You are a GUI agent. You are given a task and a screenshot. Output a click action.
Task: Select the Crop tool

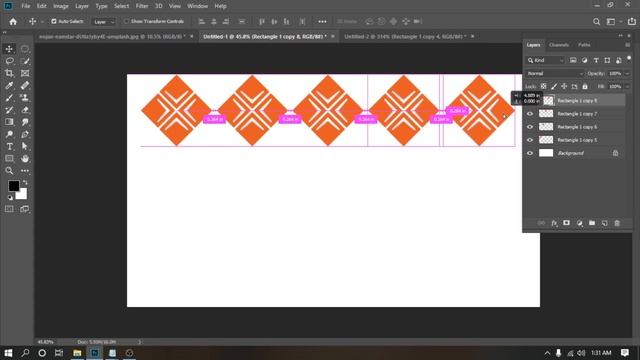click(x=9, y=73)
